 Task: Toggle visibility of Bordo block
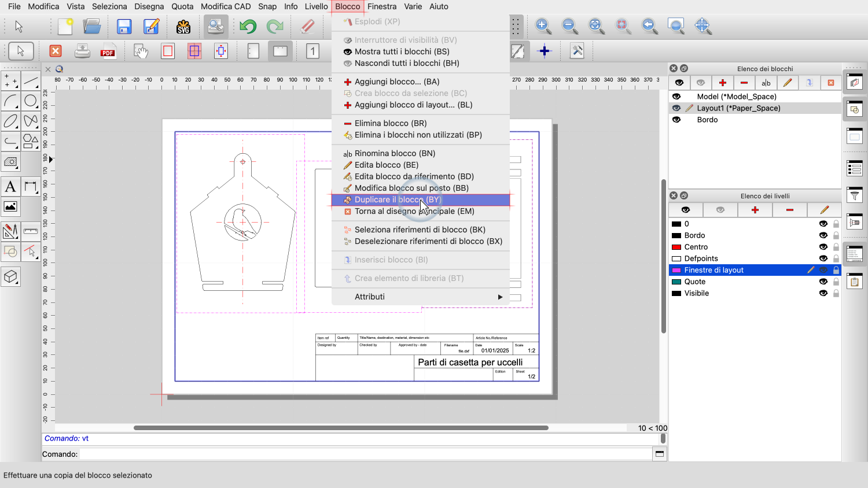point(676,120)
